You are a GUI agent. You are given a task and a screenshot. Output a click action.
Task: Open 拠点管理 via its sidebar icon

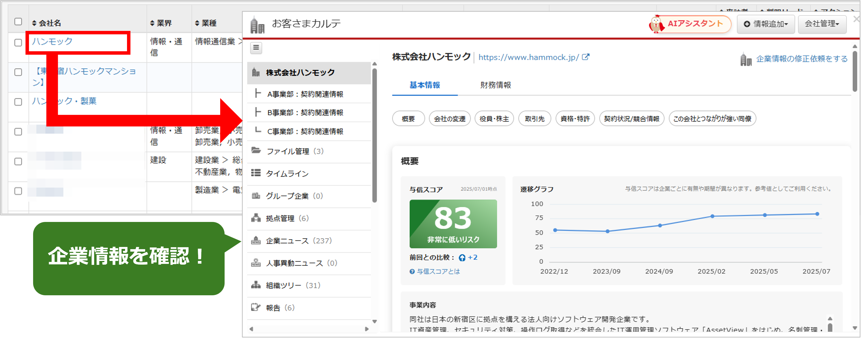click(256, 218)
